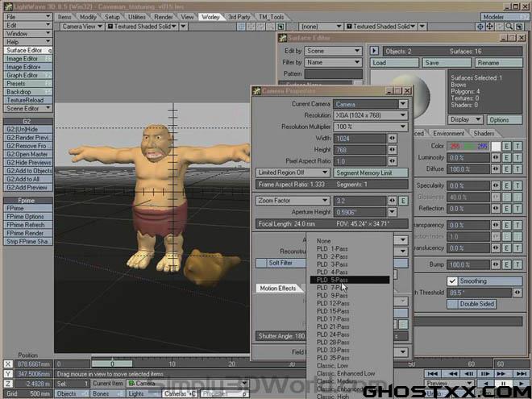The height and width of the screenshot is (399, 532).
Task: Switch to Lights edit mode
Action: 143,393
